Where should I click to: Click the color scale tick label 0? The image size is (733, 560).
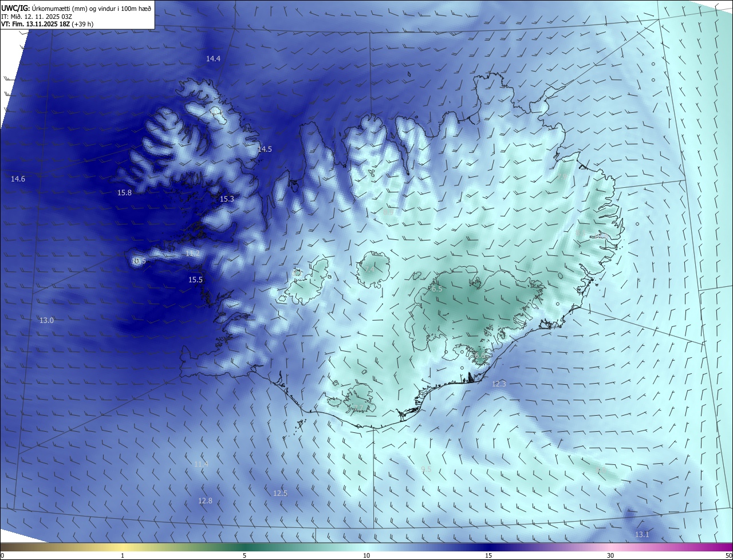pos(2,555)
